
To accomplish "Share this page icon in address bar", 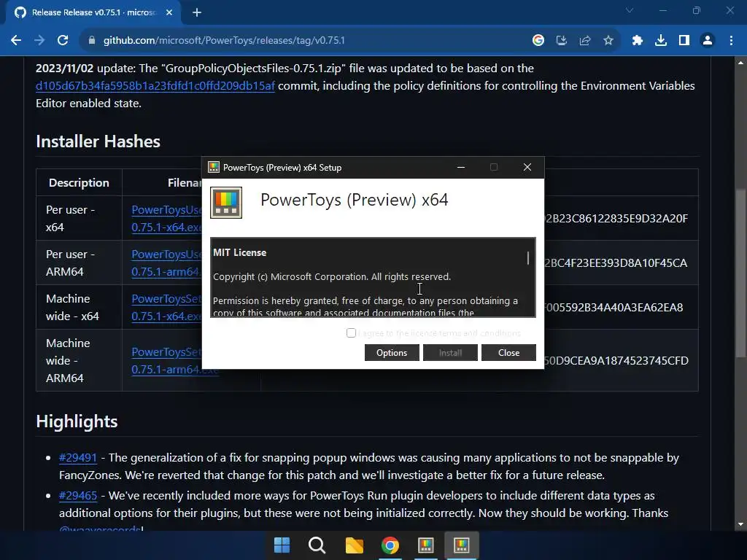I will pos(585,41).
